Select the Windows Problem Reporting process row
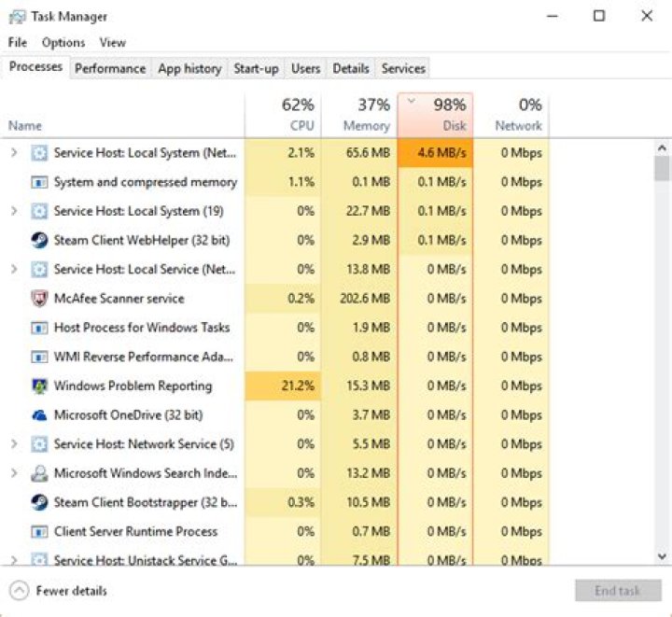The image size is (672, 617). (x=275, y=386)
